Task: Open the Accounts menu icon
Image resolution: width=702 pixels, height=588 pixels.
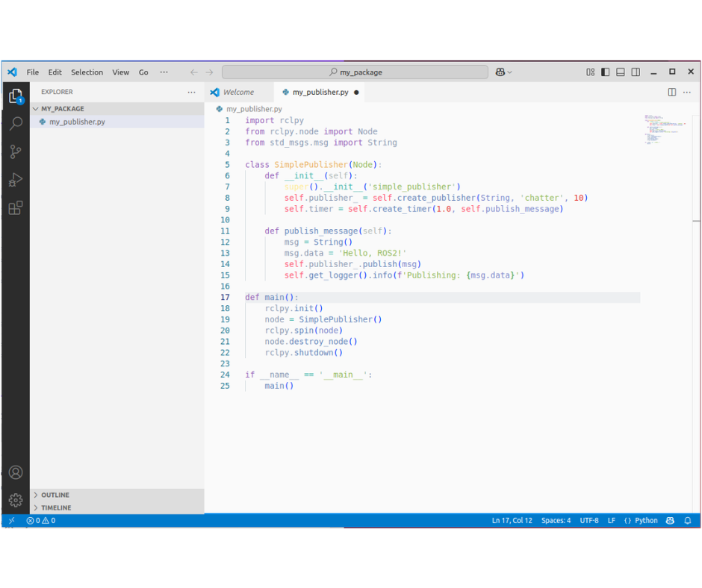Action: coord(15,472)
